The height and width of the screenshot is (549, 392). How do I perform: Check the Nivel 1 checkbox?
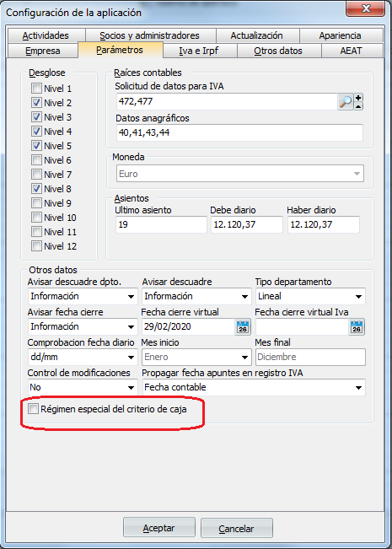(36, 89)
